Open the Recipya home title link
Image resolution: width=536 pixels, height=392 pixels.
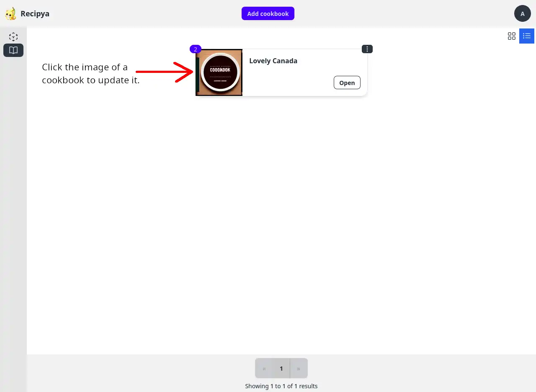35,14
